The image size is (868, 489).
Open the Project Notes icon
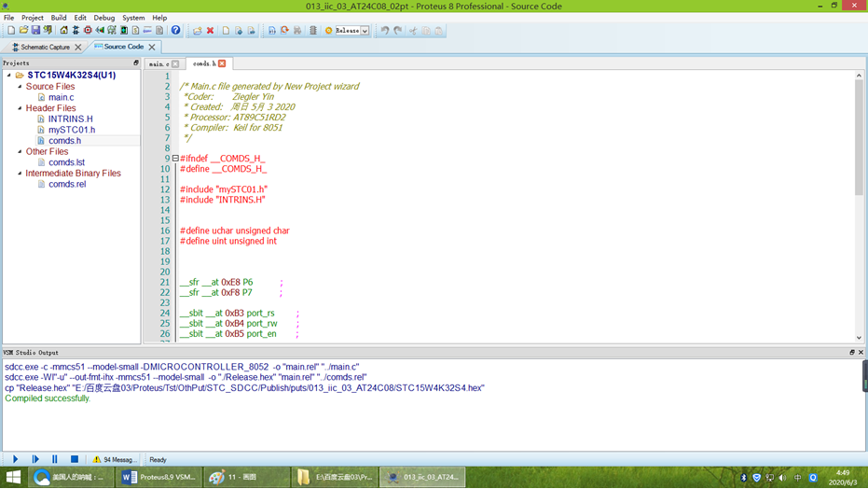coord(159,31)
